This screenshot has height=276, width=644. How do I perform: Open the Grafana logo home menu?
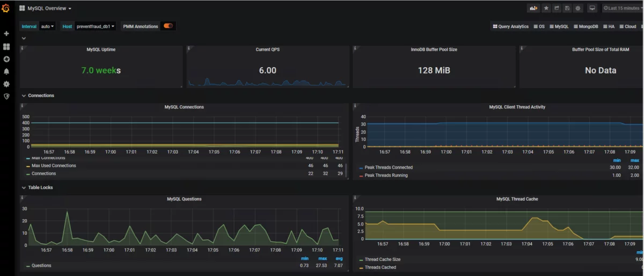6,8
